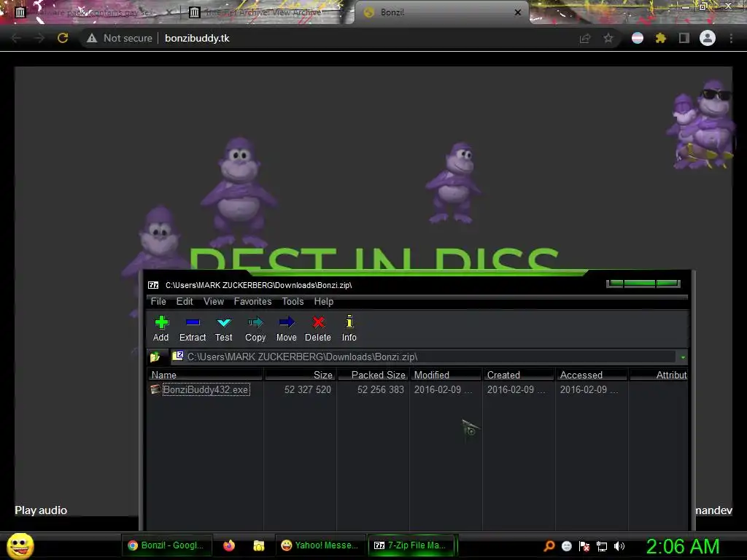Sort by Modified column header

coord(446,375)
